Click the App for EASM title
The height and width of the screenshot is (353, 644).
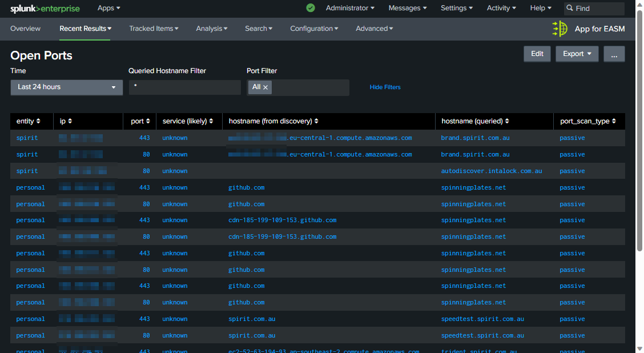[x=599, y=29]
